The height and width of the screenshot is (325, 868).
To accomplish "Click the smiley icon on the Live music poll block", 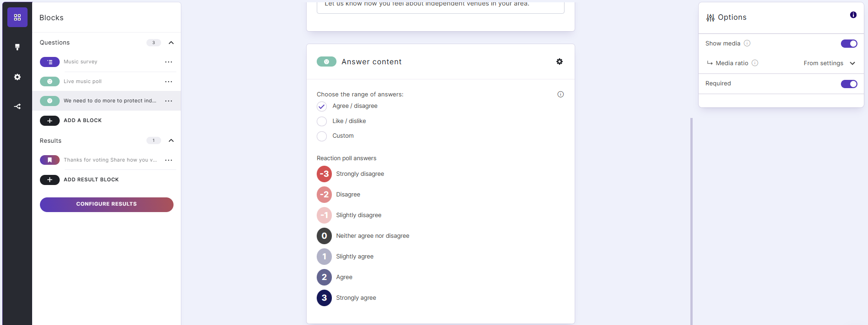I will 50,81.
